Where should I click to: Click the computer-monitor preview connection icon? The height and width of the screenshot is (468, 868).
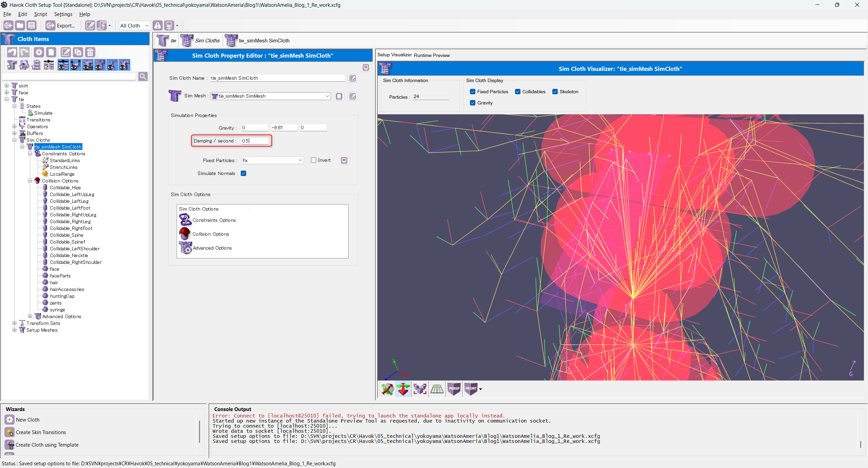[x=169, y=25]
